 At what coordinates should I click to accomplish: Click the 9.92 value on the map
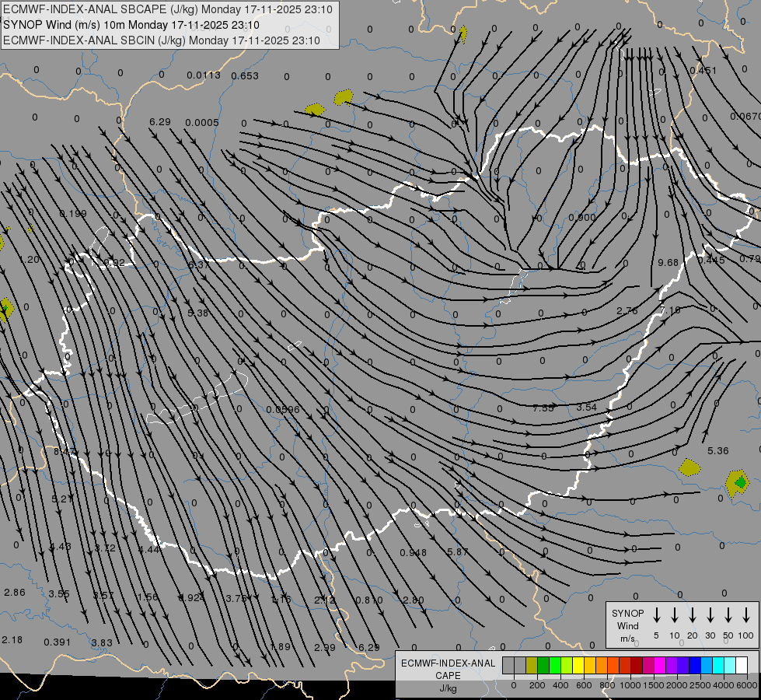coord(114,263)
